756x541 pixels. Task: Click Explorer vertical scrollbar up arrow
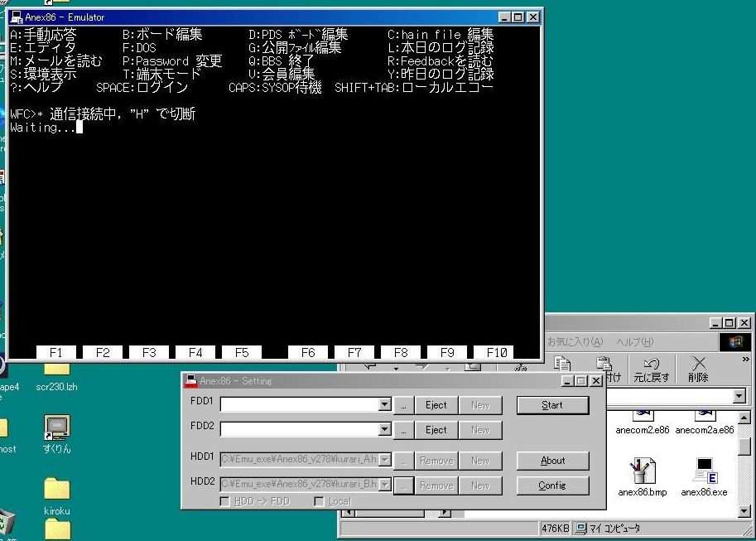click(744, 417)
